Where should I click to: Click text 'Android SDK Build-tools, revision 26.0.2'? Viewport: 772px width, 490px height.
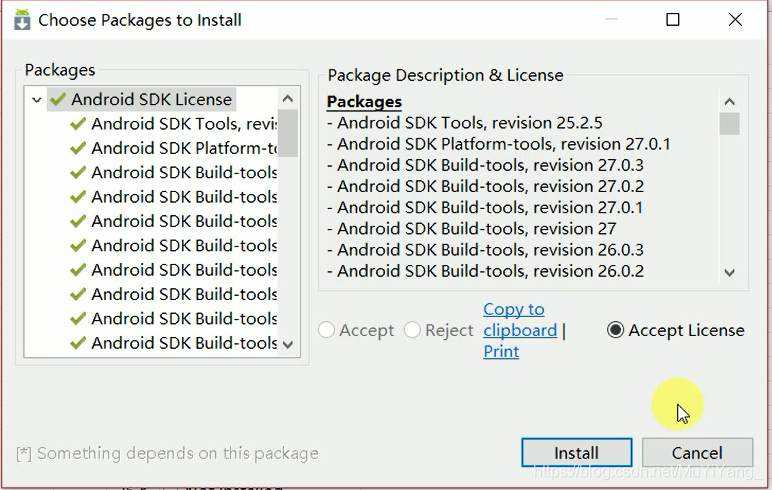coord(490,271)
